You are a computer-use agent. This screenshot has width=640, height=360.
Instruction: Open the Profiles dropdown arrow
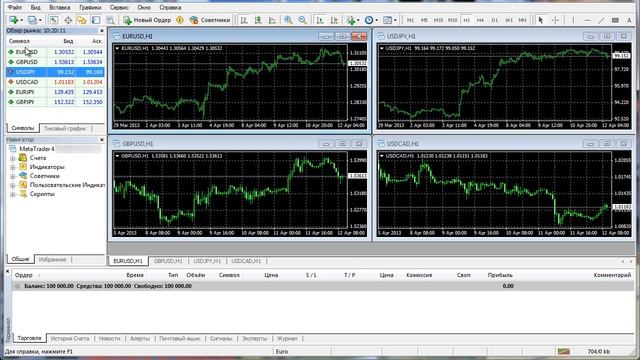click(40, 20)
